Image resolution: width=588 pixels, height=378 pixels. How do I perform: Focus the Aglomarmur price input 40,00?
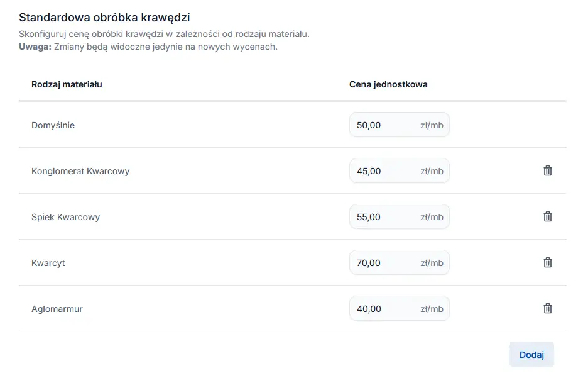pos(384,309)
